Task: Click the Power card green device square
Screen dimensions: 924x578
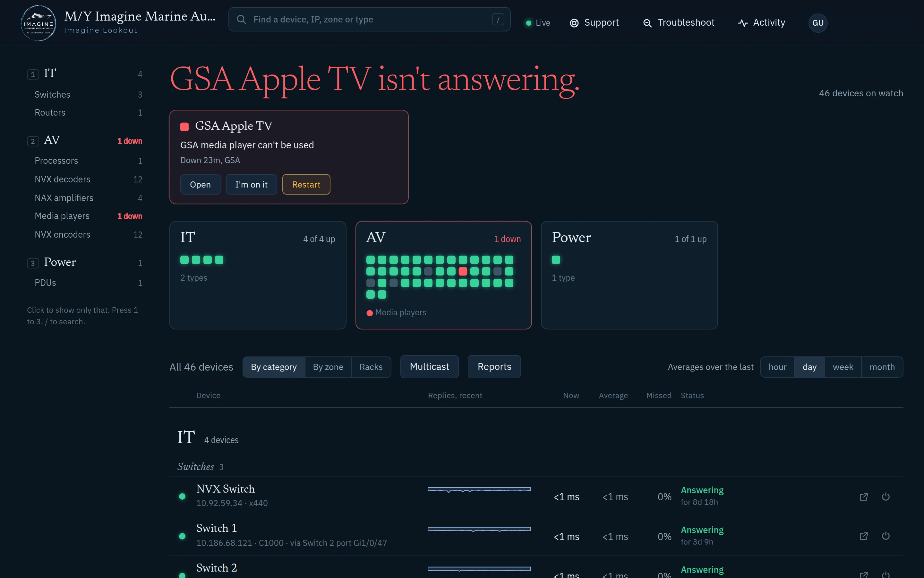Action: (x=556, y=260)
